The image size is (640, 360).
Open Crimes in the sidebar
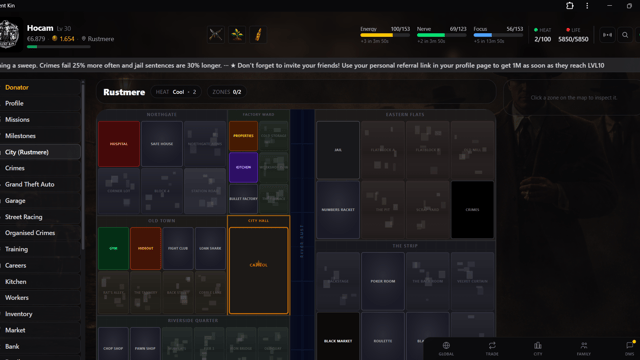[40, 168]
